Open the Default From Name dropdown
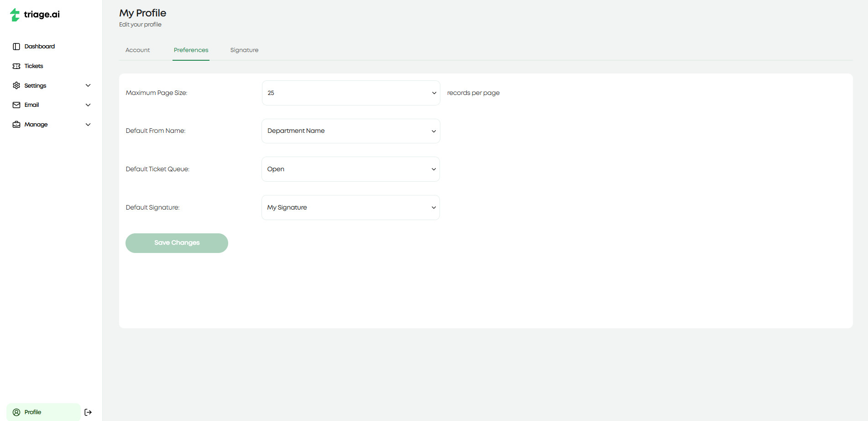This screenshot has width=868, height=421. (350, 131)
